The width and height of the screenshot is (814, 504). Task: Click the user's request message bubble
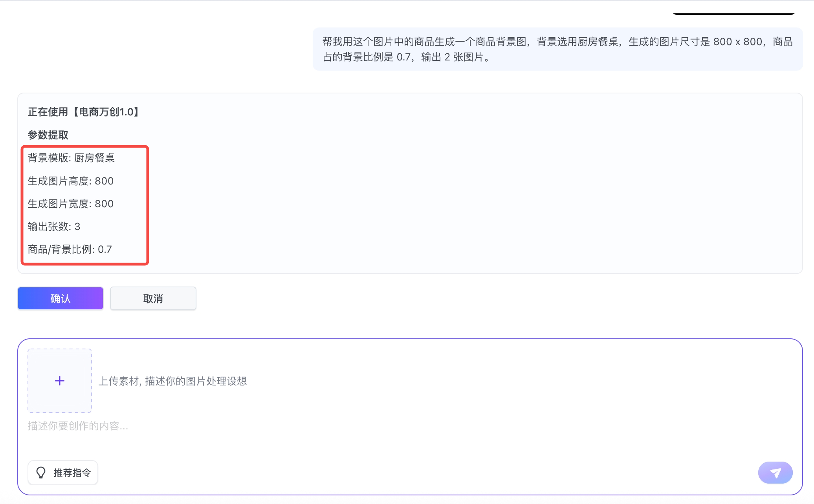557,49
